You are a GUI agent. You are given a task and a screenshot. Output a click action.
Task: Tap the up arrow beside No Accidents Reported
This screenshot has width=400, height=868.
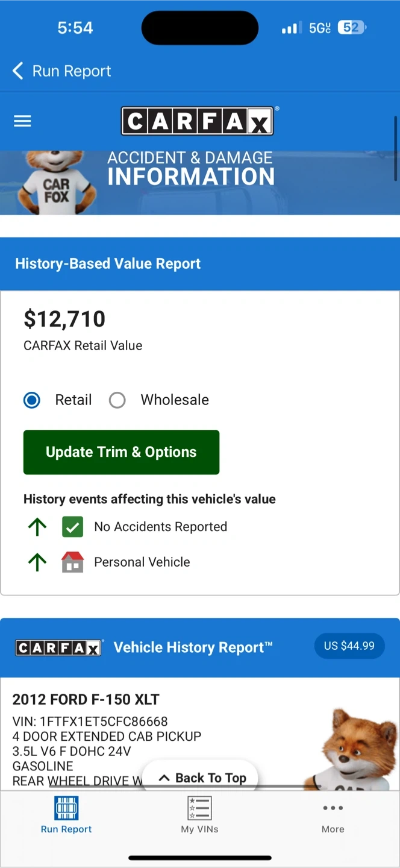37,527
